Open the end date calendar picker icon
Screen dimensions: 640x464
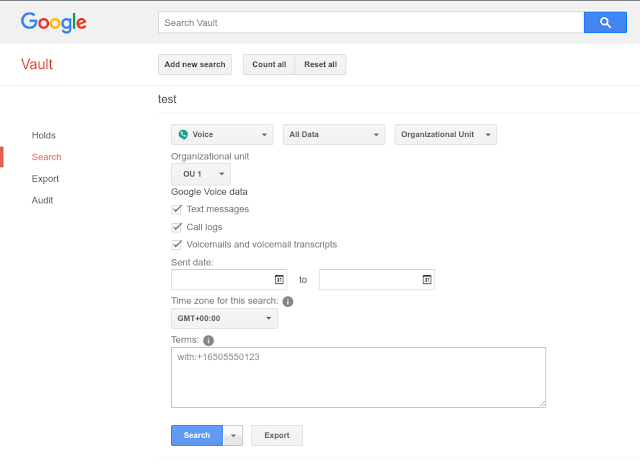point(427,279)
